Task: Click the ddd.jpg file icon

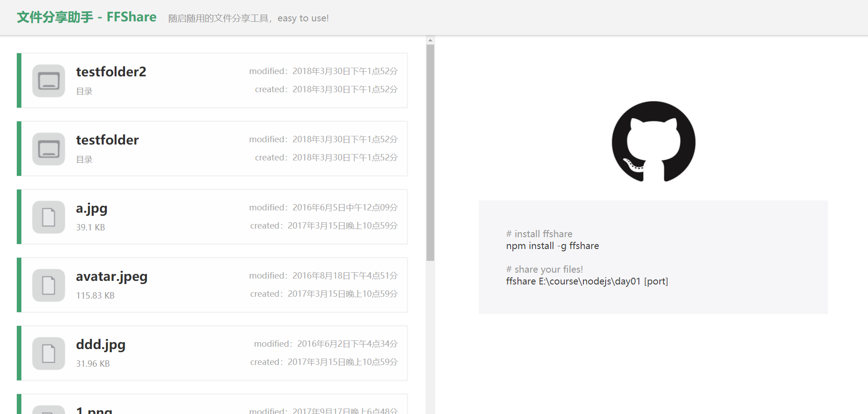Action: click(x=49, y=354)
